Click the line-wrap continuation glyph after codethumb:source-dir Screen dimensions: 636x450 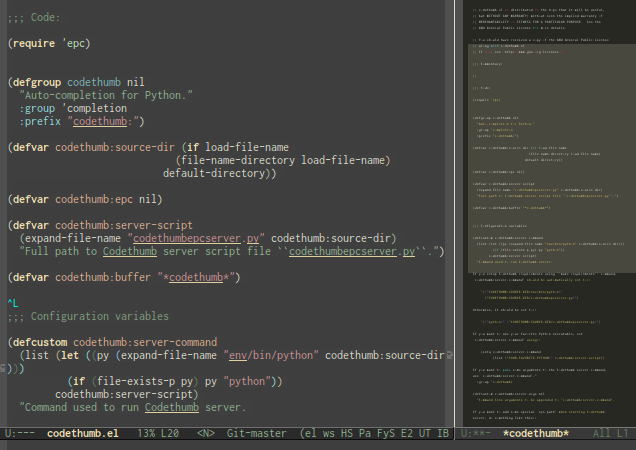pos(449,355)
